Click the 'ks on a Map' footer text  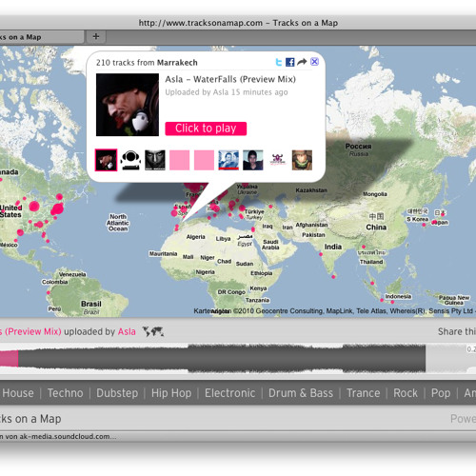[30, 419]
